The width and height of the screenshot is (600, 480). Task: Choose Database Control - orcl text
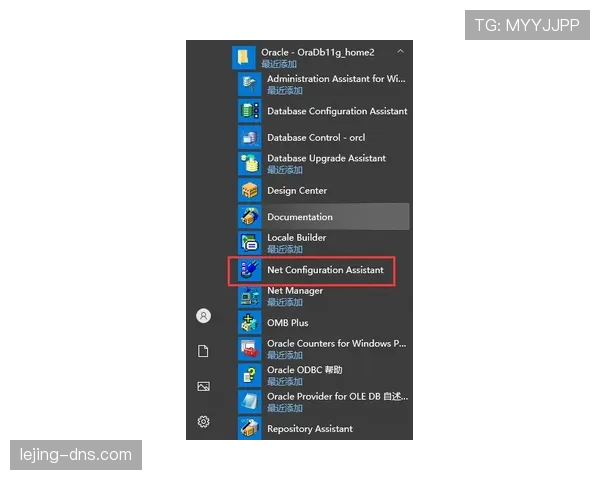click(x=316, y=137)
